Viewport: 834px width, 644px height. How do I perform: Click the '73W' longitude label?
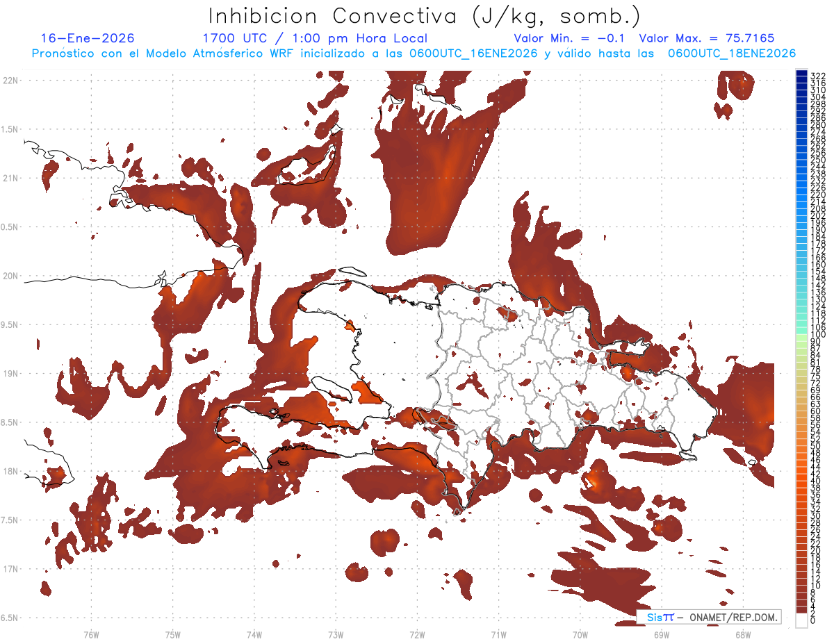[336, 634]
